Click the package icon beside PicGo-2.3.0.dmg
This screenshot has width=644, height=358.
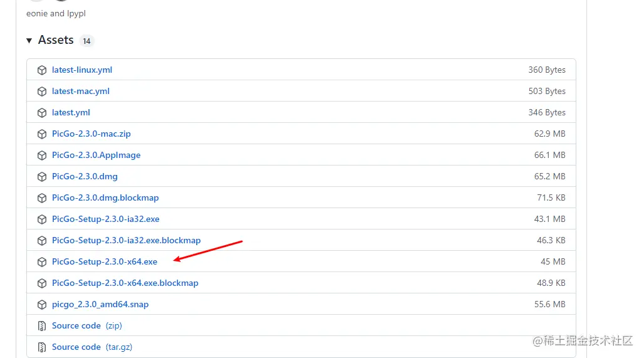pos(42,177)
